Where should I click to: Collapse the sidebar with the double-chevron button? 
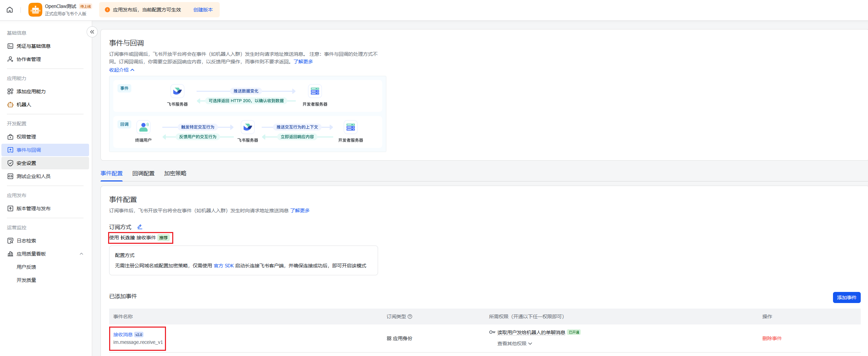pyautogui.click(x=92, y=32)
